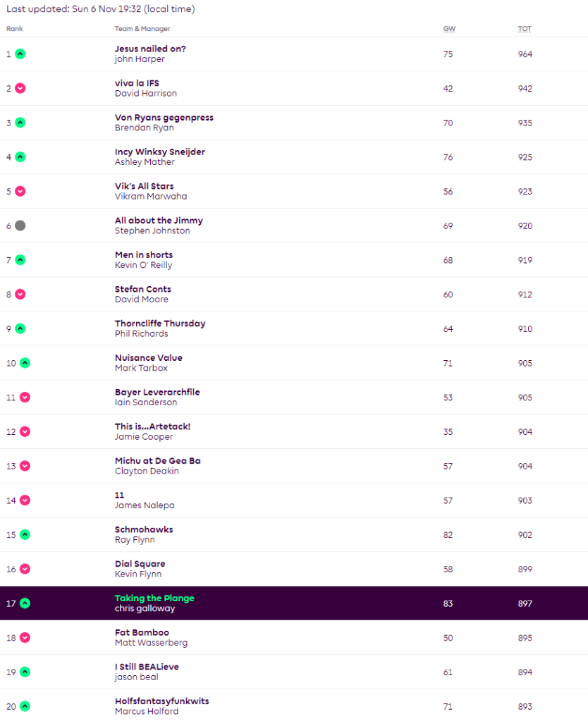Screen dimensions: 588x721
Task: Click pink down-arrow icon beside rank 2
Action: click(20, 88)
